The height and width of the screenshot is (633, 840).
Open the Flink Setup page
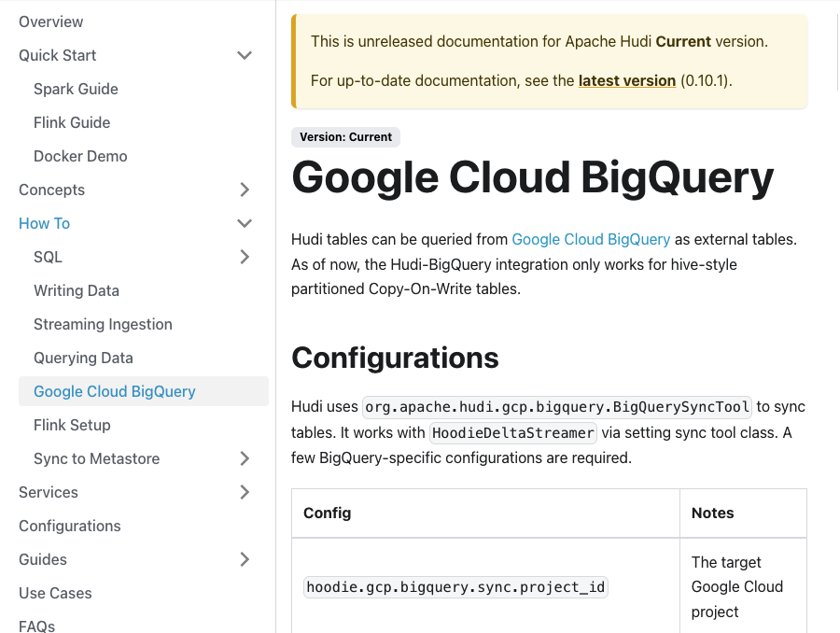pyautogui.click(x=72, y=425)
